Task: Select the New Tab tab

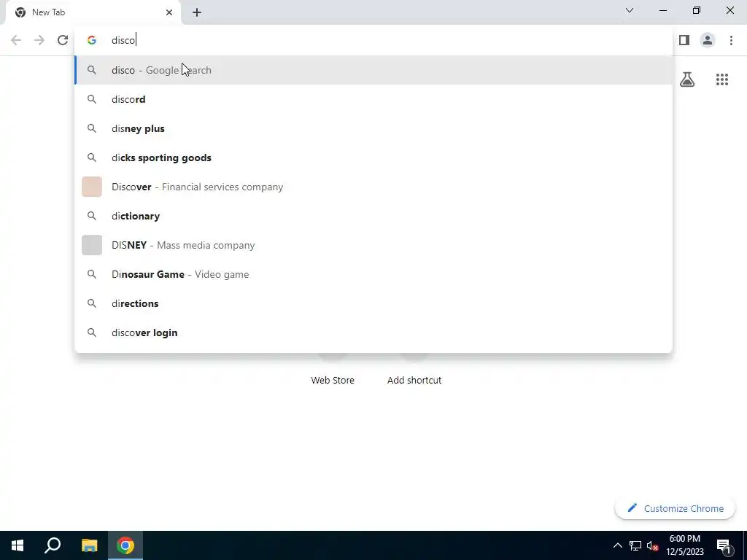Action: tap(93, 13)
